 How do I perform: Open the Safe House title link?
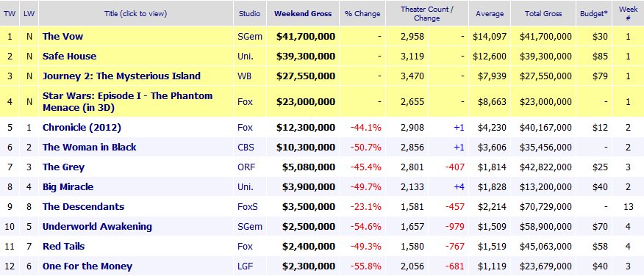pyautogui.click(x=69, y=57)
